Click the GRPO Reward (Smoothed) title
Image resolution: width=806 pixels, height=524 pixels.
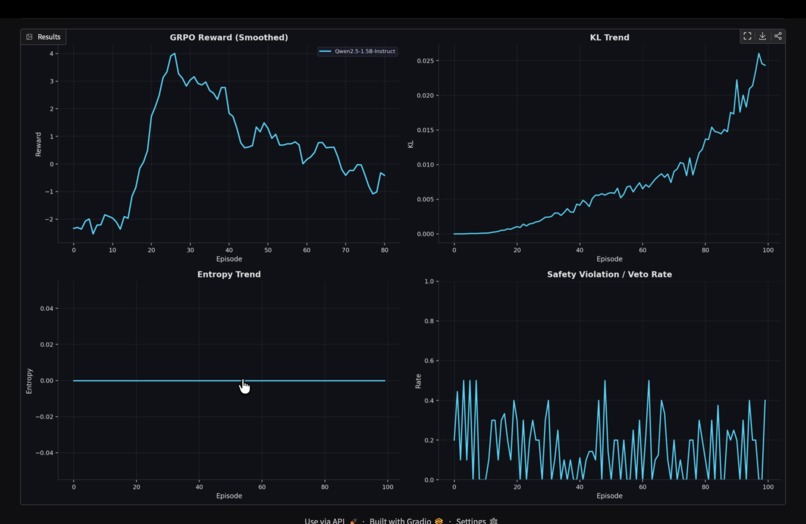(x=229, y=38)
